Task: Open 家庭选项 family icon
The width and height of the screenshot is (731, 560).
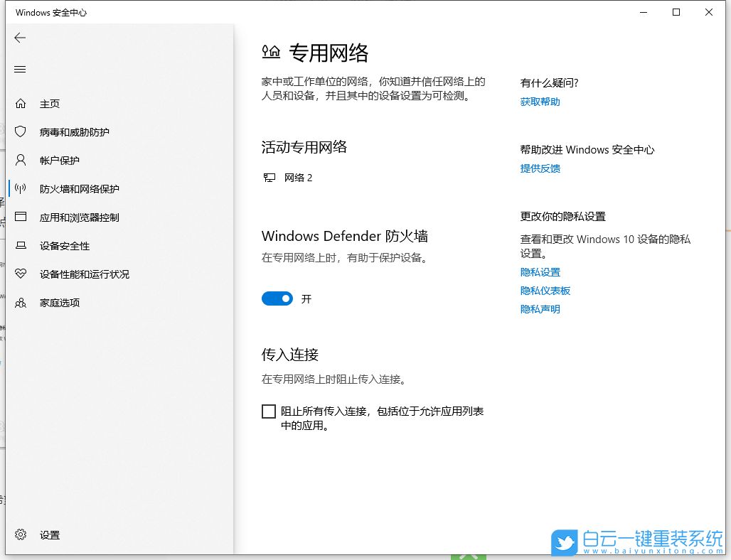Action: tap(21, 302)
